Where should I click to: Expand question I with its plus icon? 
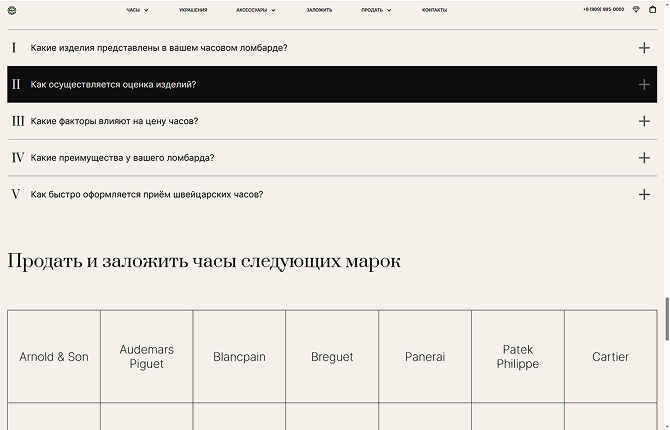644,48
